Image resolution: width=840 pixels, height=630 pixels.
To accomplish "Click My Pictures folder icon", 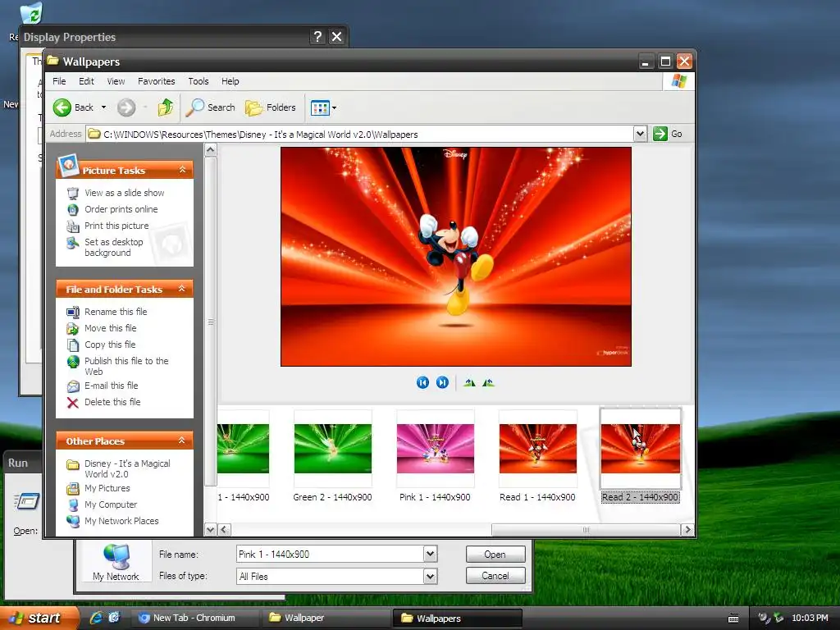I will coord(73,489).
